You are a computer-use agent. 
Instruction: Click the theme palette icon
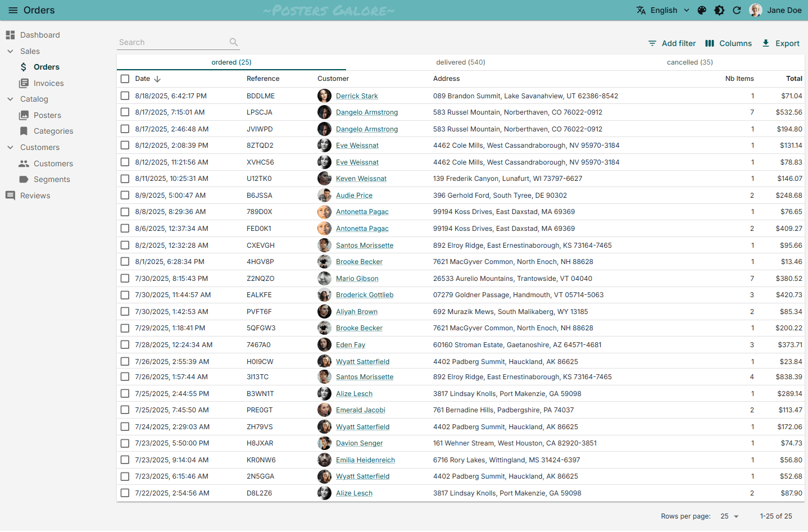[x=702, y=10]
